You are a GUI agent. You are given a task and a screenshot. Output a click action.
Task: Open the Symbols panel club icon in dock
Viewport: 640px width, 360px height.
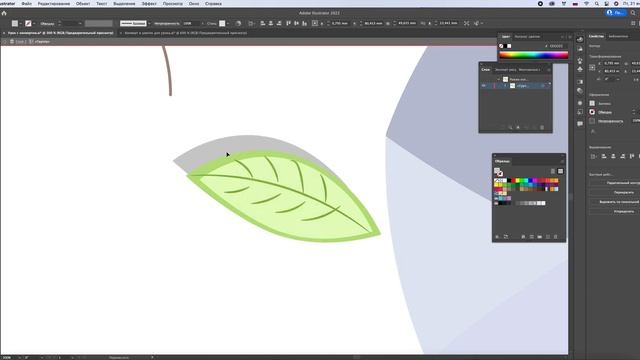[580, 69]
